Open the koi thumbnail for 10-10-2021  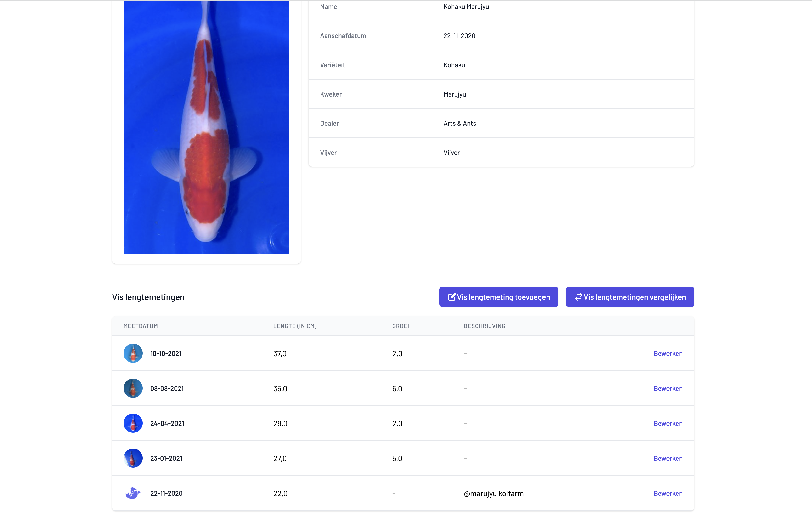click(133, 353)
